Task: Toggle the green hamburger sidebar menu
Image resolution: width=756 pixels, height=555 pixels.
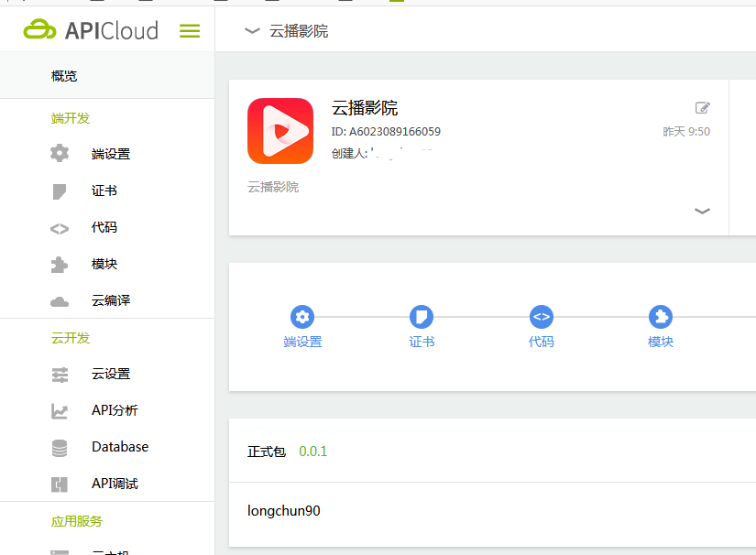Action: [190, 31]
